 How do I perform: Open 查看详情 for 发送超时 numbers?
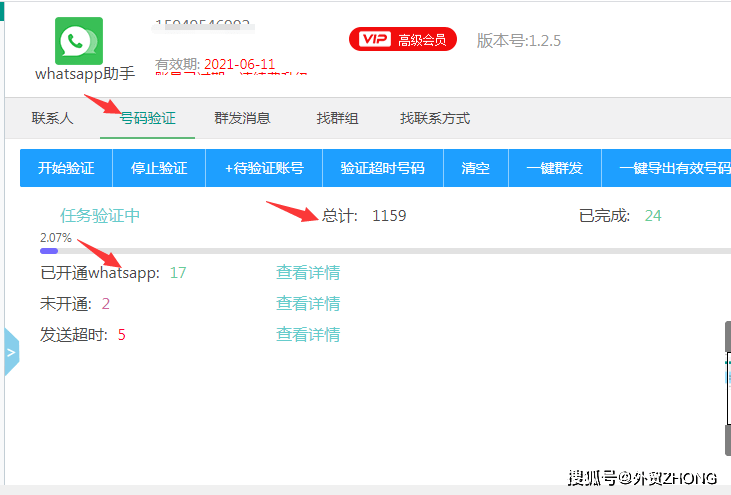(308, 334)
